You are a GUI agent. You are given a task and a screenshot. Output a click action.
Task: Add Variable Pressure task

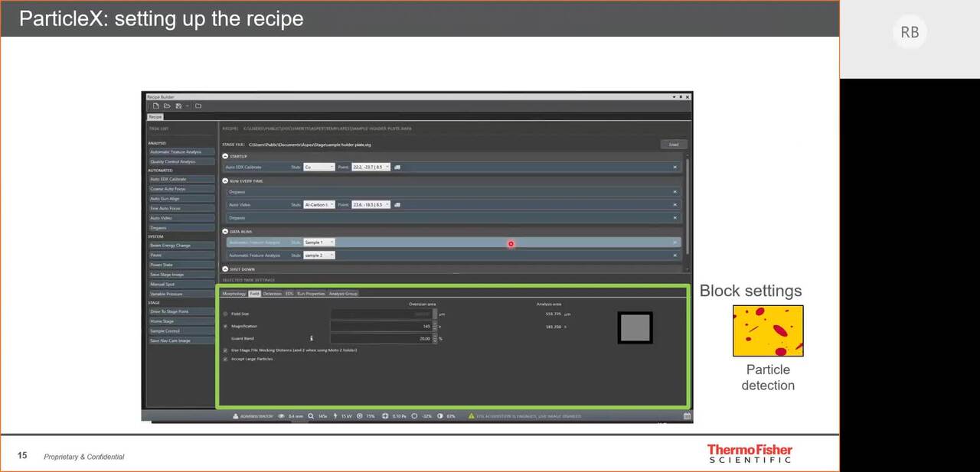181,294
